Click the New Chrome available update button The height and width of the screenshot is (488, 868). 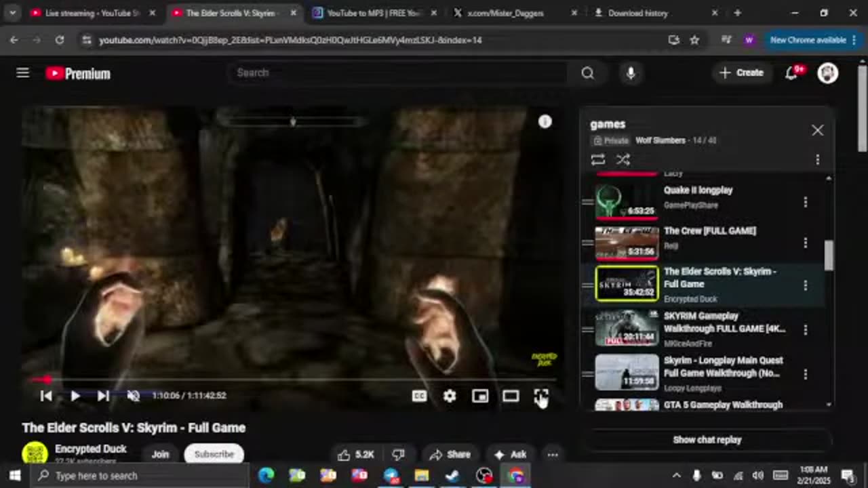point(812,40)
